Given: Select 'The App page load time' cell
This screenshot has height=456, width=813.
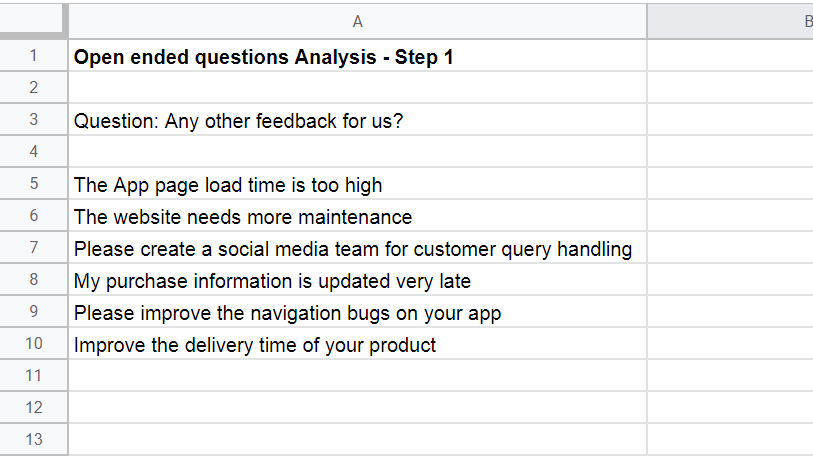Looking at the screenshot, I should [x=357, y=184].
